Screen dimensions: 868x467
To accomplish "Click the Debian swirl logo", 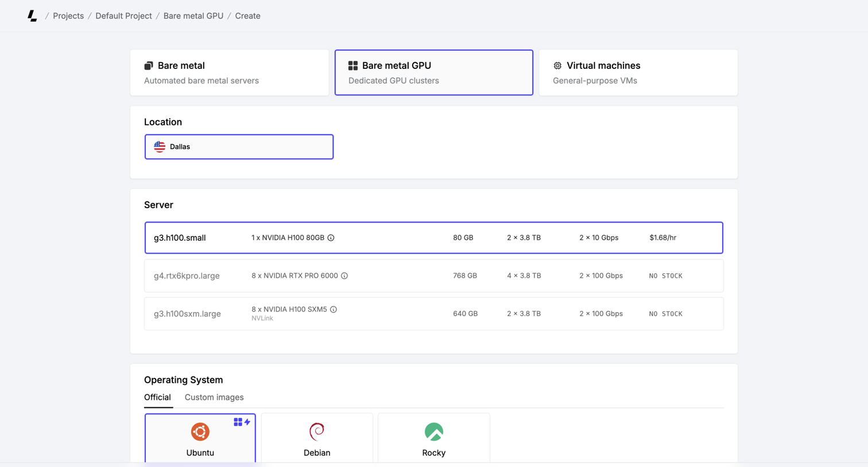I will tap(317, 431).
